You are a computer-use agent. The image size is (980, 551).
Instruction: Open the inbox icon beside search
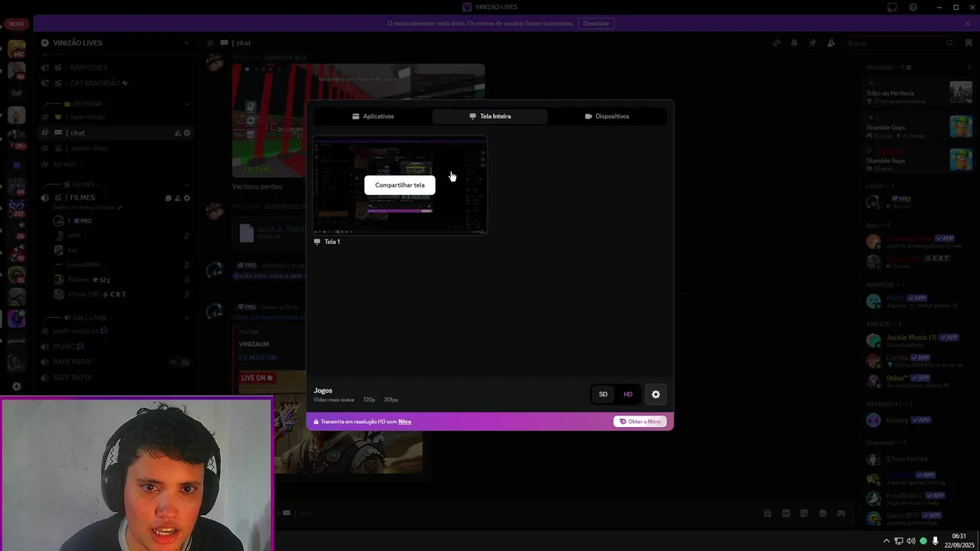tap(969, 43)
